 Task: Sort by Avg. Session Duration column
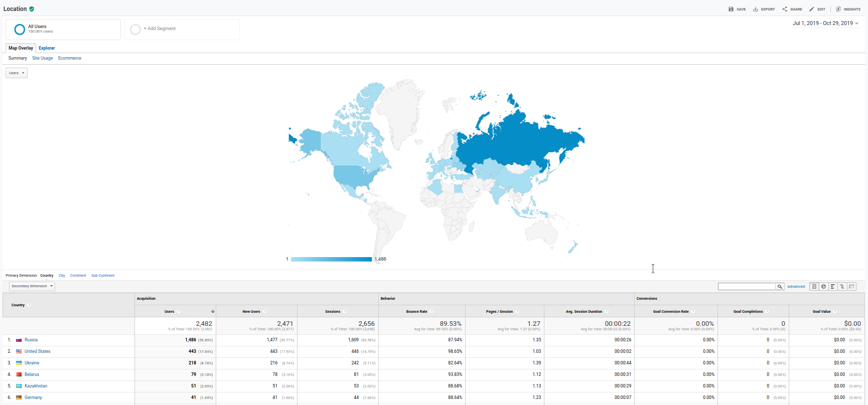tap(584, 311)
